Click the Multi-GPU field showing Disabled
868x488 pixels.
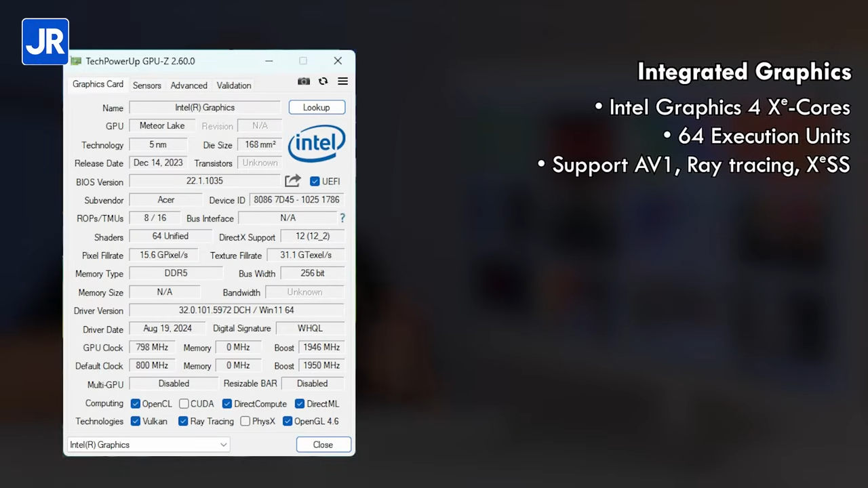click(174, 384)
